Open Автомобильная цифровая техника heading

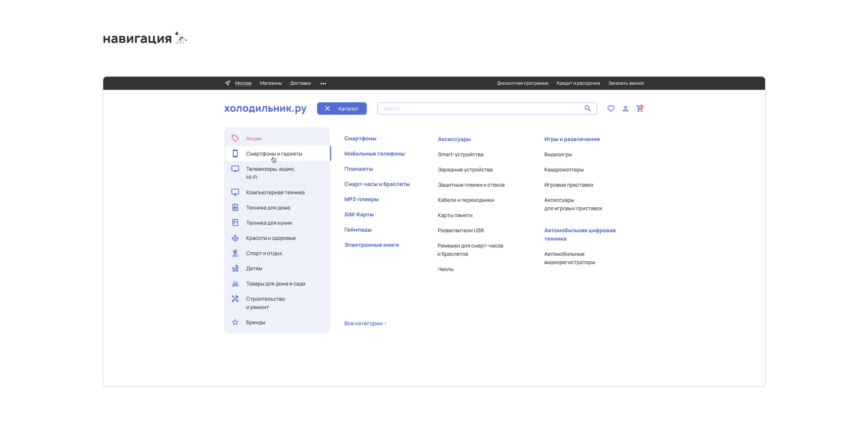[580, 234]
